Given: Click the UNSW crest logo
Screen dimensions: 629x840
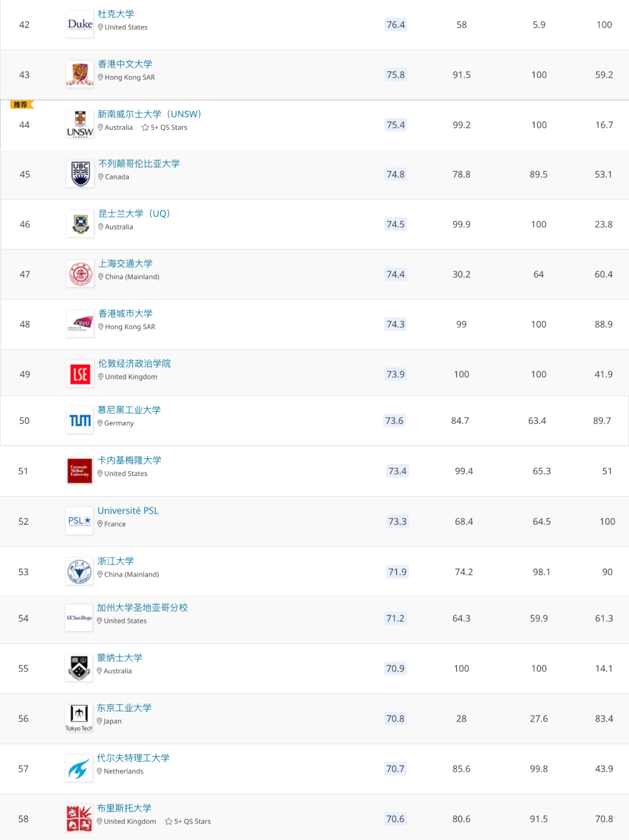Looking at the screenshot, I should [80, 125].
